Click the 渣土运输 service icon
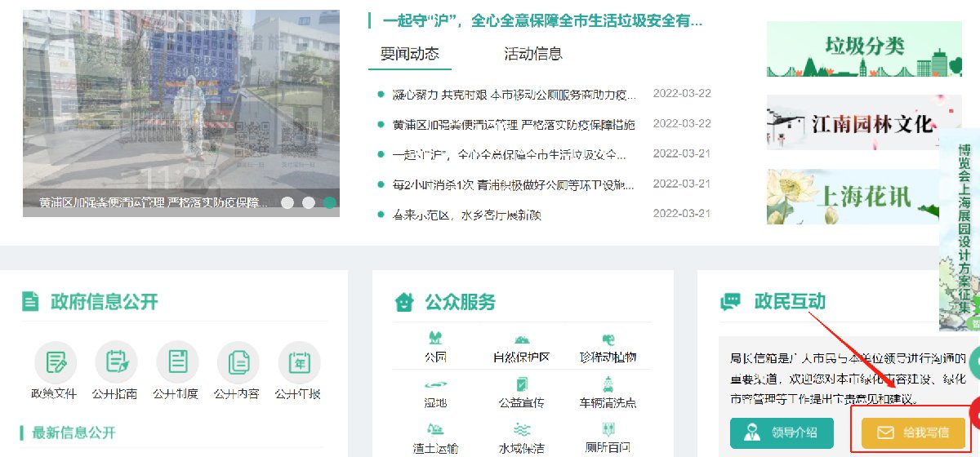This screenshot has height=457, width=980. click(435, 429)
